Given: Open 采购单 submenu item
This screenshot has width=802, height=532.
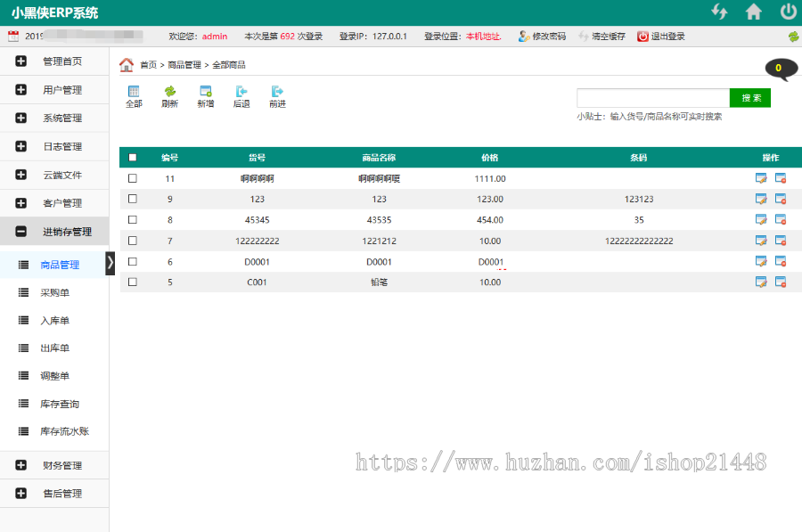Looking at the screenshot, I should coord(54,292).
